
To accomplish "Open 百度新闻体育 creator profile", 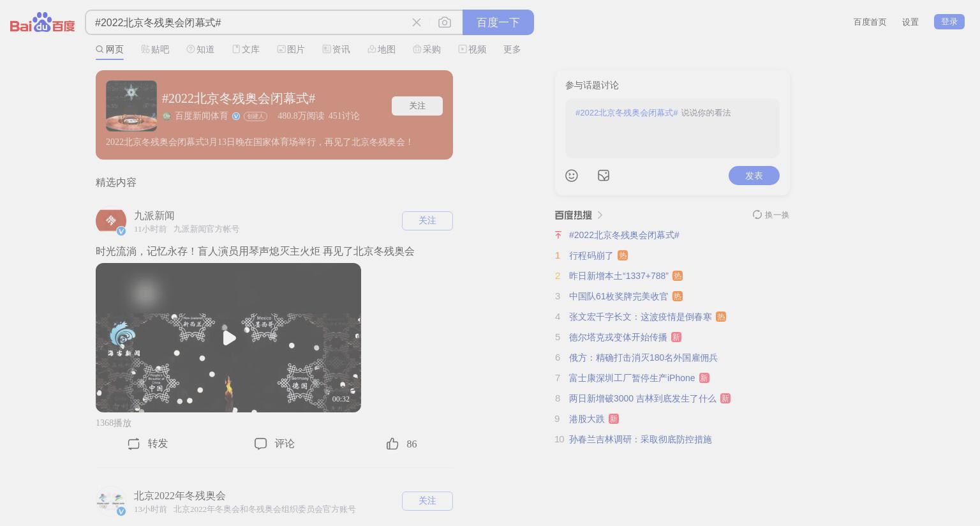I will coord(202,116).
